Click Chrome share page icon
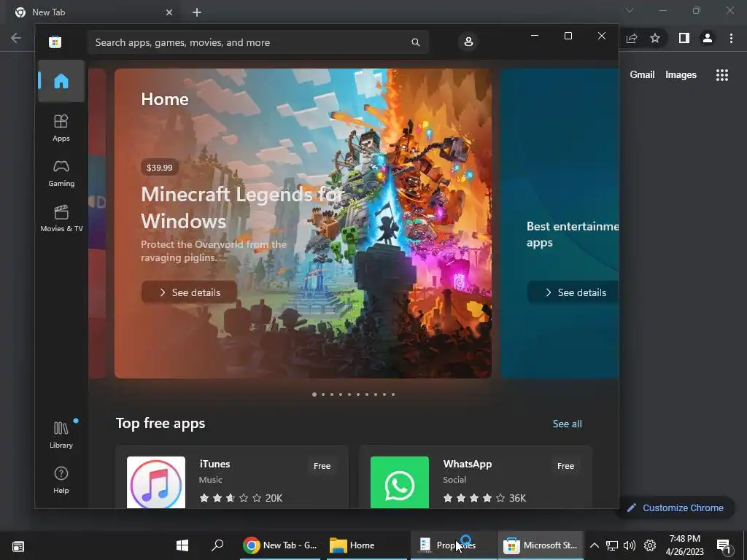 [632, 38]
